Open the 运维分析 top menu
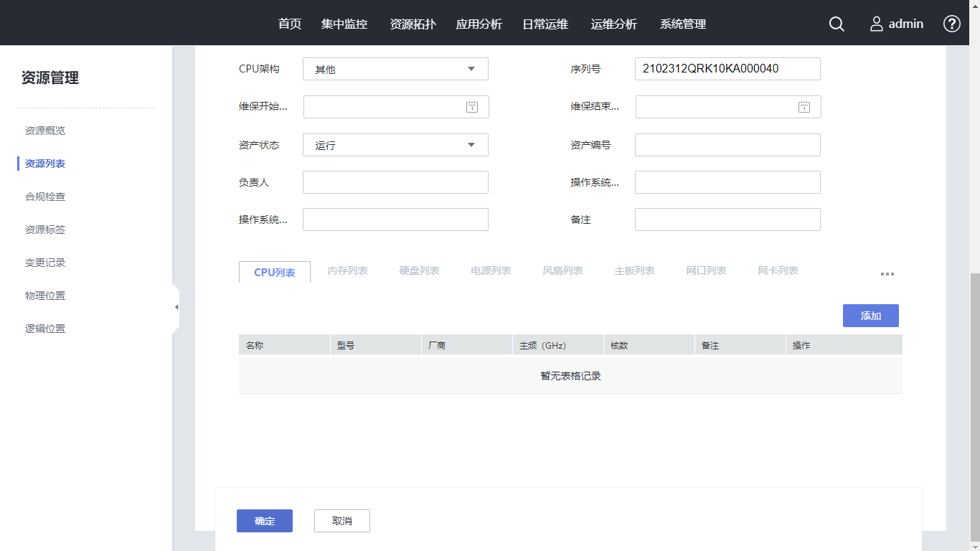This screenshot has width=980, height=551. point(613,24)
